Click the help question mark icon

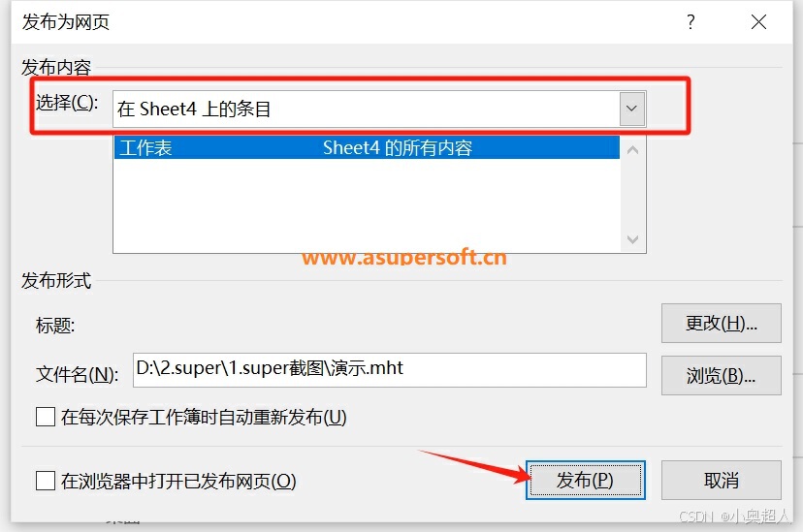click(x=691, y=21)
